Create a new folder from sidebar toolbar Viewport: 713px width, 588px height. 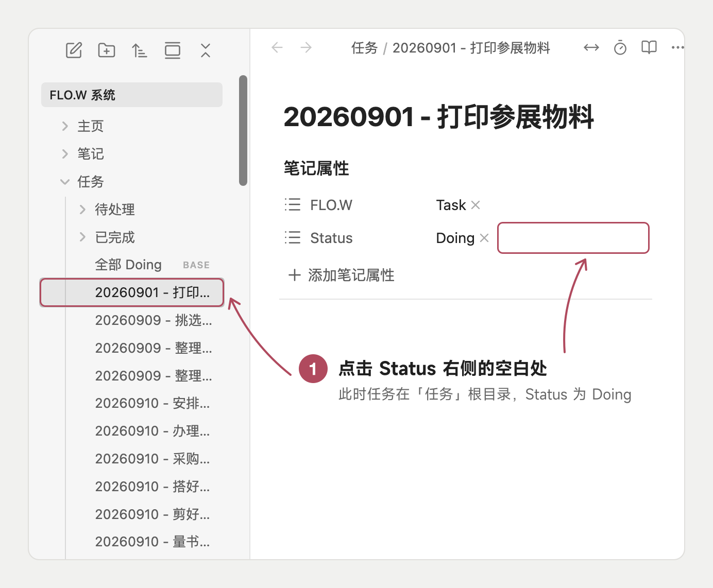click(x=107, y=50)
